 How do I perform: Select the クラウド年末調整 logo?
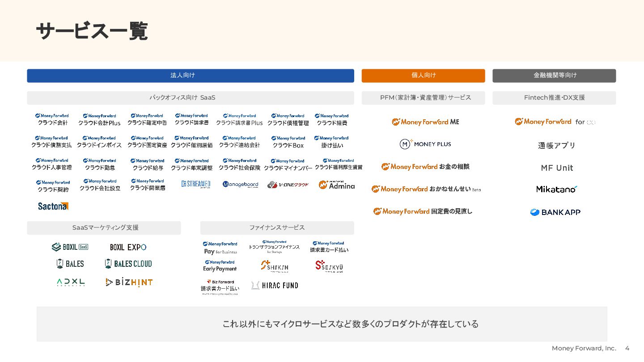coord(191,164)
